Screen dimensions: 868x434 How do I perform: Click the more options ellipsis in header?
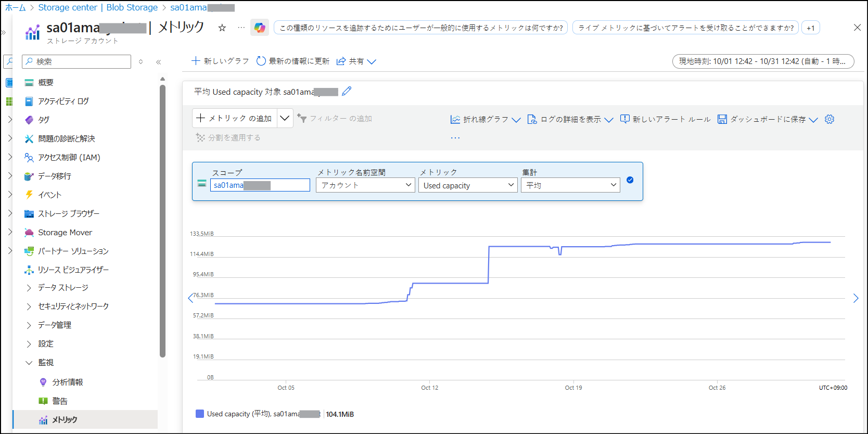pyautogui.click(x=241, y=28)
